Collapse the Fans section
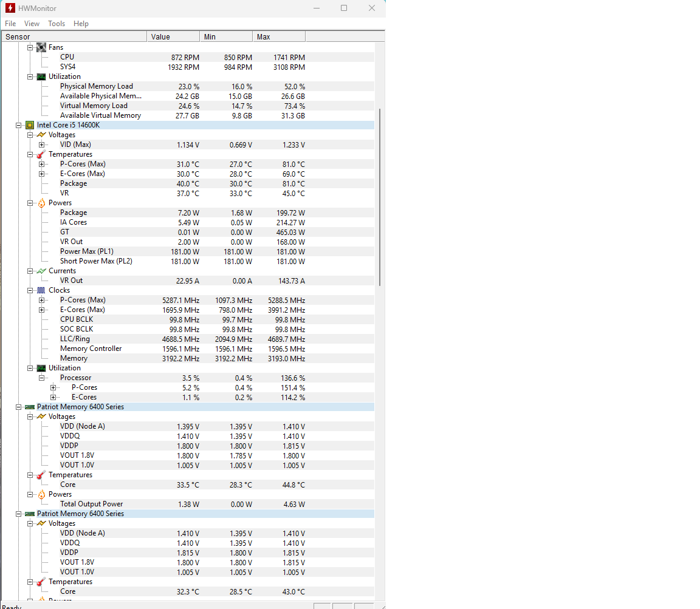The height and width of the screenshot is (609, 700). tap(30, 47)
